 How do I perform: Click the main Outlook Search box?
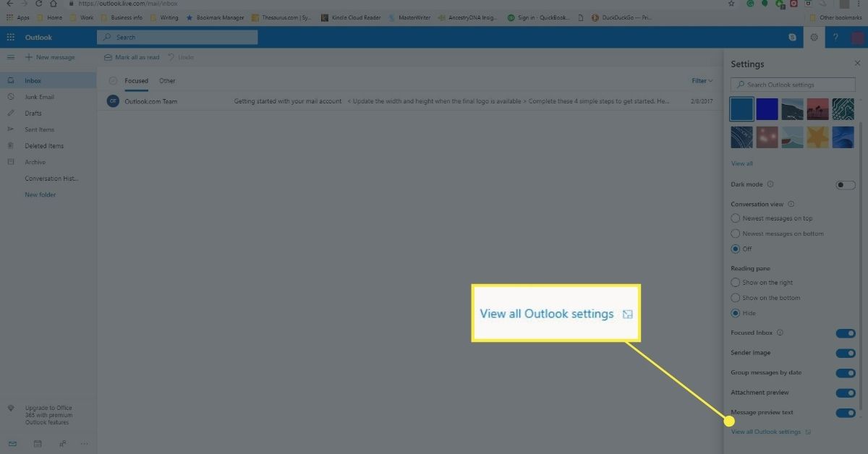[x=177, y=37]
